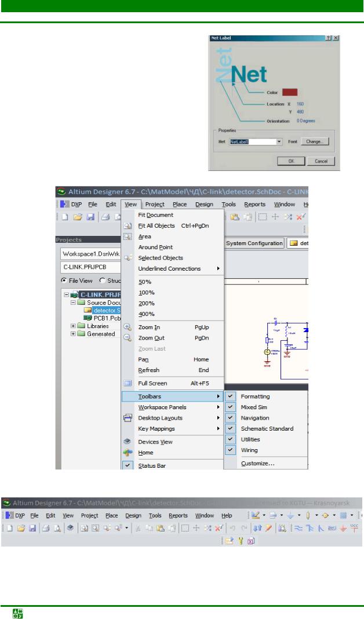Click Zoom In magnifier icon in View menu
This screenshot has width=364, height=619.
click(x=128, y=327)
